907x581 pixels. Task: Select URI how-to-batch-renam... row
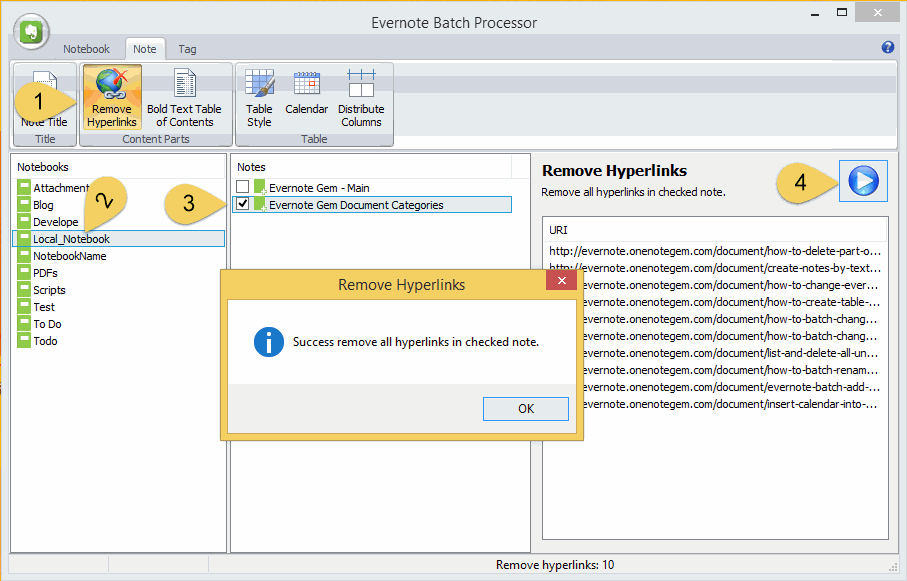(732, 370)
